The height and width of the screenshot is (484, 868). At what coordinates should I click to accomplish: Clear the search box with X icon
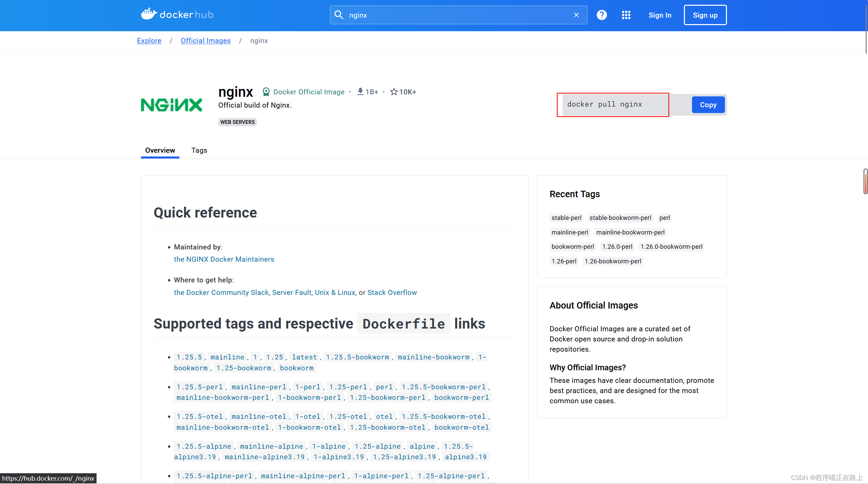tap(576, 15)
